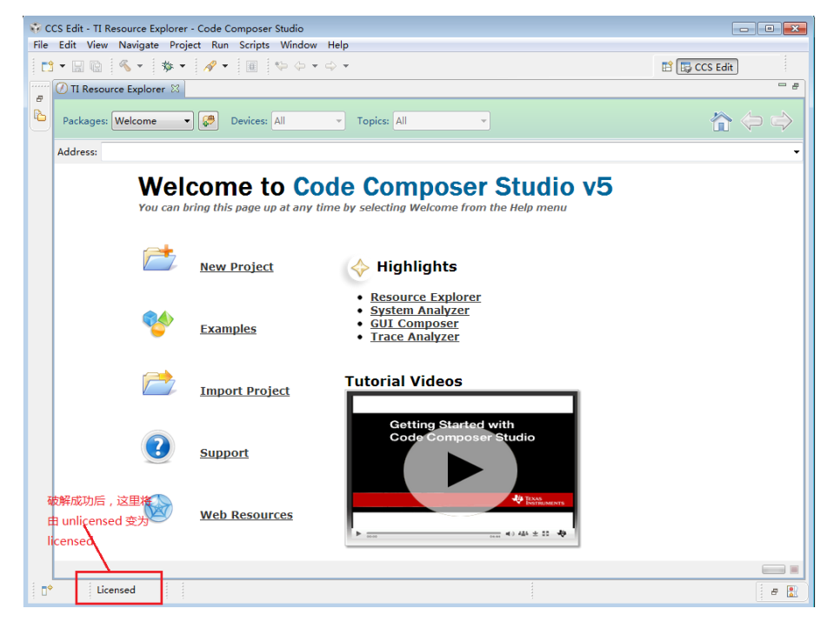
Task: Expand the Back history dropdown arrow
Action: tap(315, 66)
